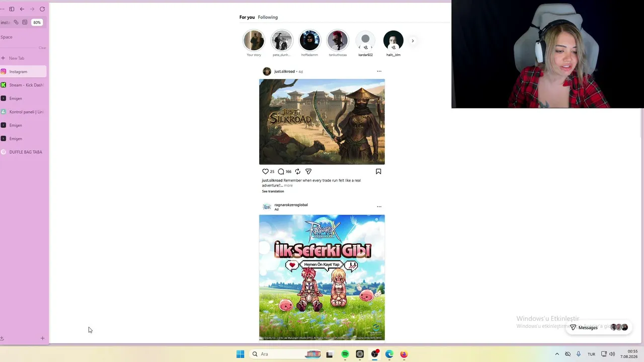Open the reader/site controls icon beside zoom
The height and width of the screenshot is (362, 644).
(x=25, y=23)
